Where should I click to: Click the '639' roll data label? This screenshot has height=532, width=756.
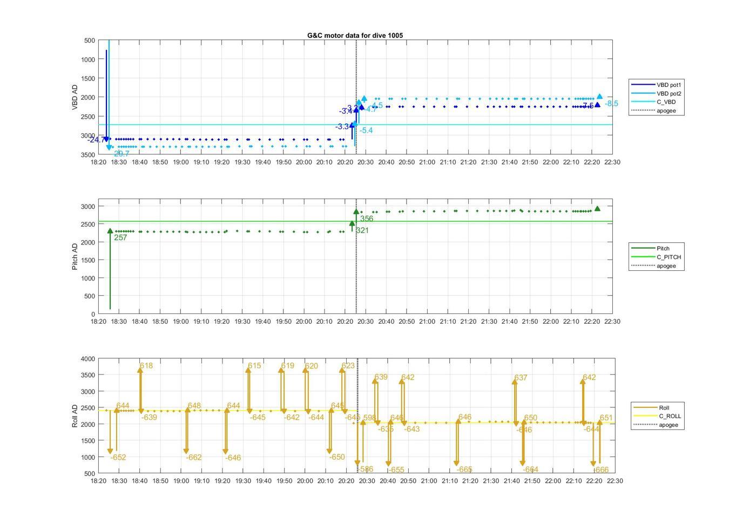point(381,377)
